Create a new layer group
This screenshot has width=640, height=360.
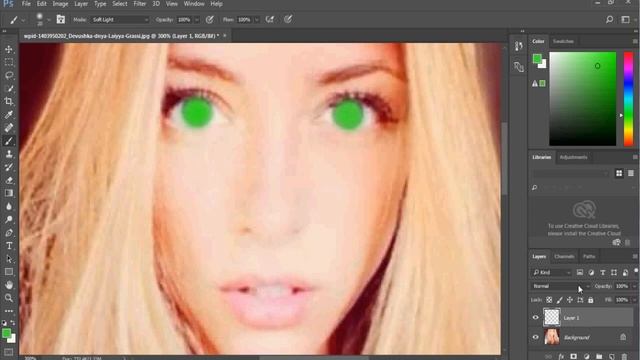(599, 356)
